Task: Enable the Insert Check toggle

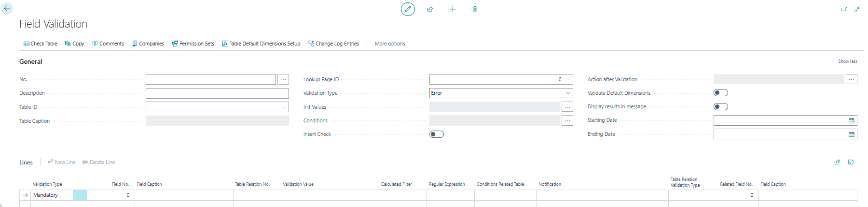Action: pyautogui.click(x=437, y=134)
